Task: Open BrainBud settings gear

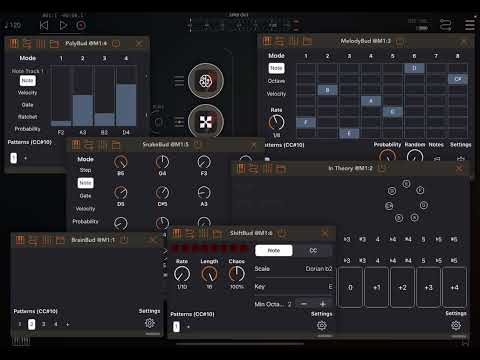Action: coord(150,323)
